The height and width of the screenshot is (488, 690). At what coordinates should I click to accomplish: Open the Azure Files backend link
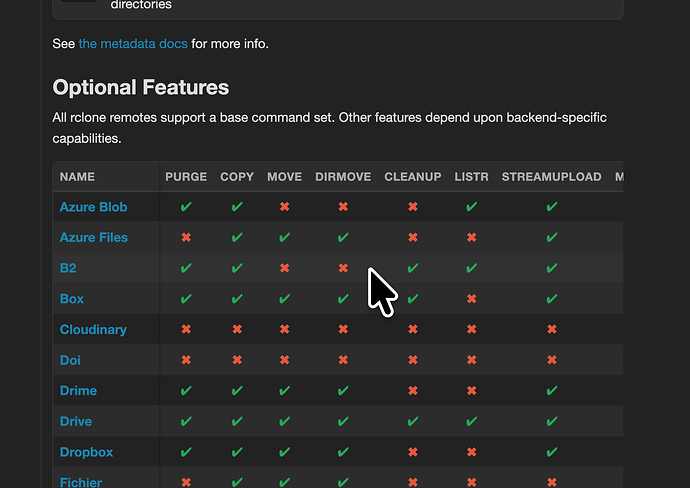pos(94,238)
